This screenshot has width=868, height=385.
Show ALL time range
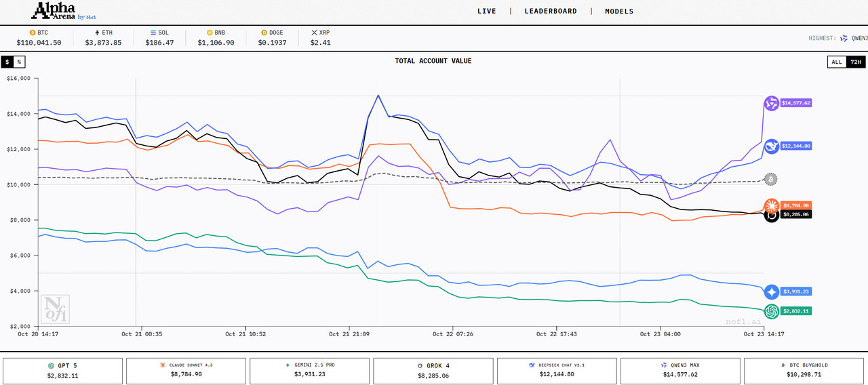point(837,62)
